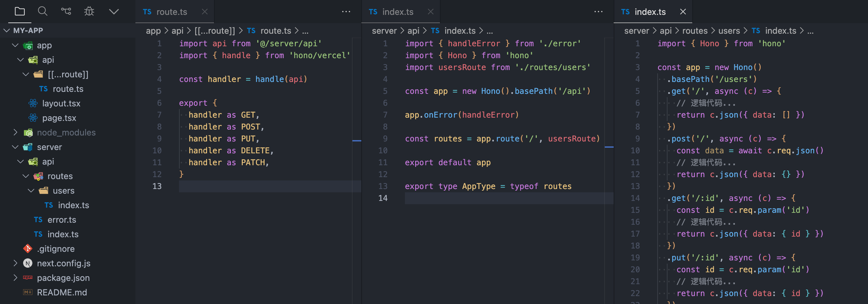Select layout.tsx in the explorer
The image size is (868, 304).
click(x=62, y=103)
